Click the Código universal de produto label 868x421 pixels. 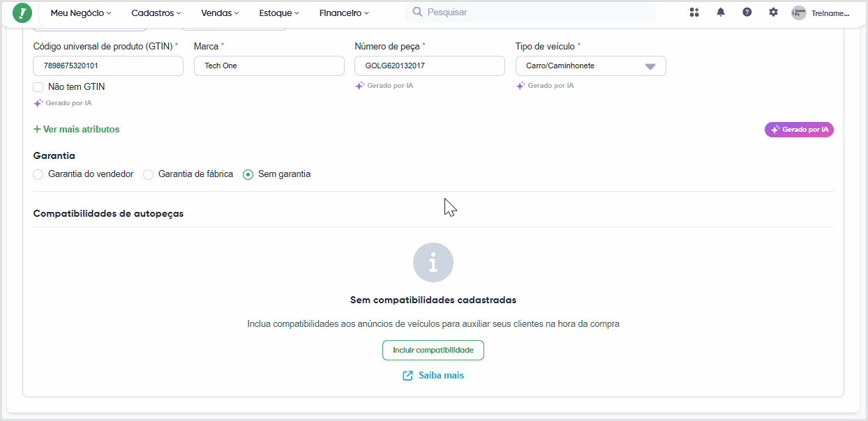point(103,46)
